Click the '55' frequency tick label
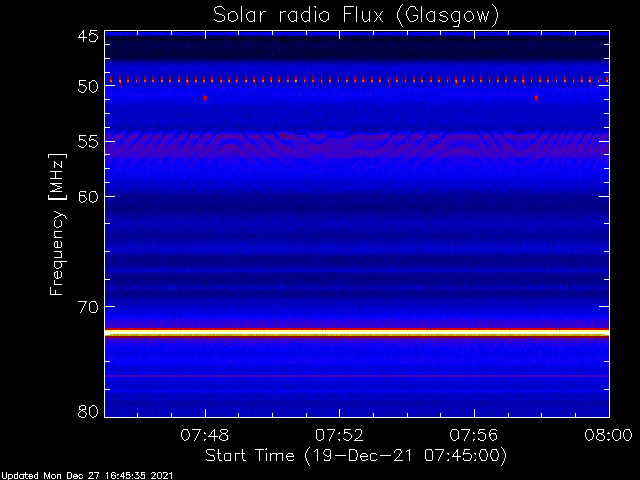Viewport: 640px width, 480px height. (88, 142)
